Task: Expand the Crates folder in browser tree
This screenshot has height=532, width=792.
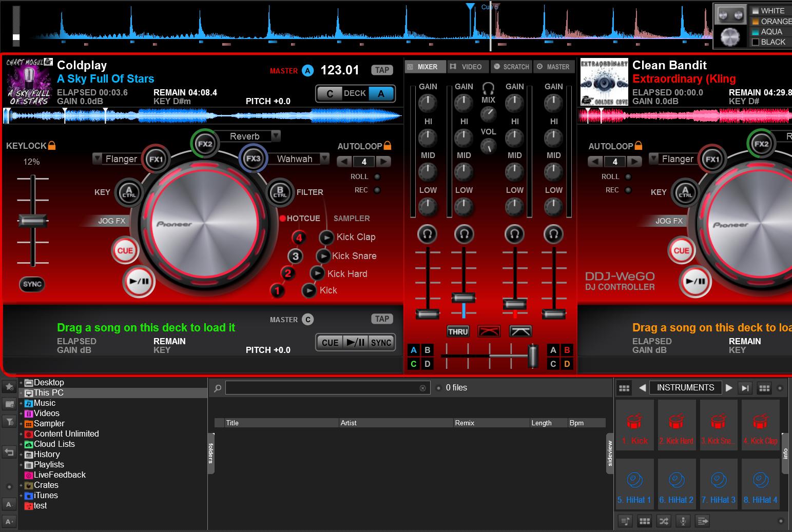Action: tap(21, 485)
